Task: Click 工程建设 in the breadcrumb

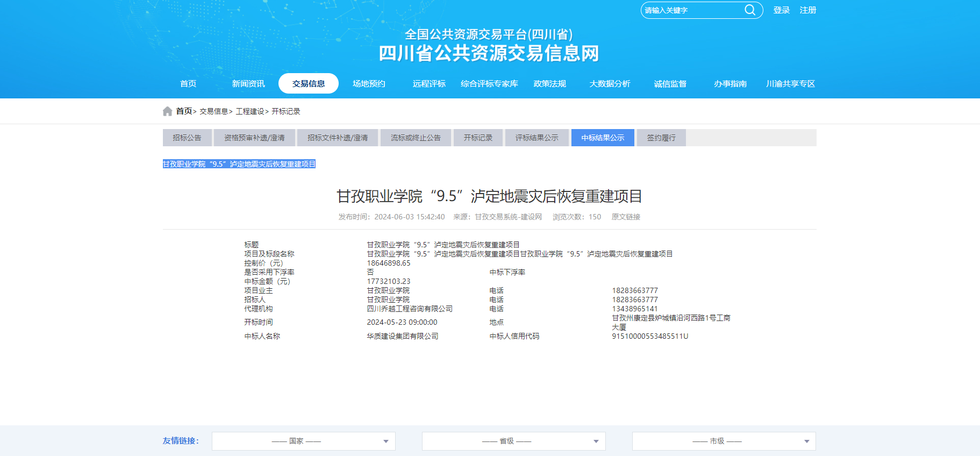Action: (250, 111)
